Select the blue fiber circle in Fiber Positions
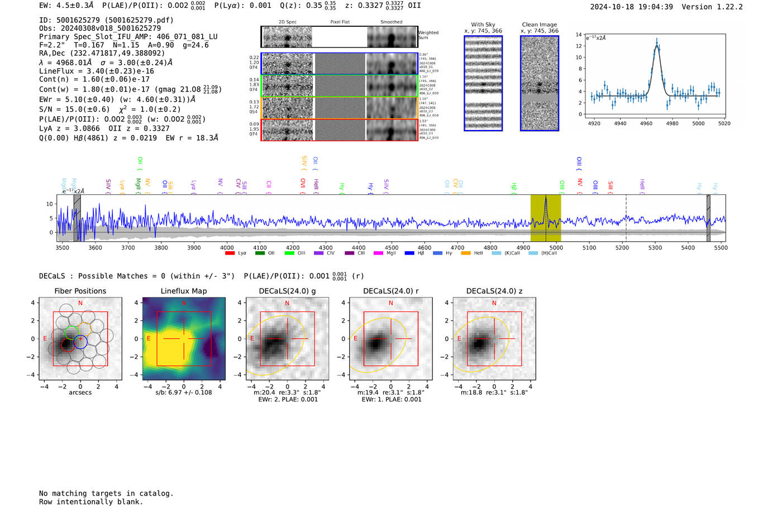The width and height of the screenshot is (782, 532). [80, 342]
